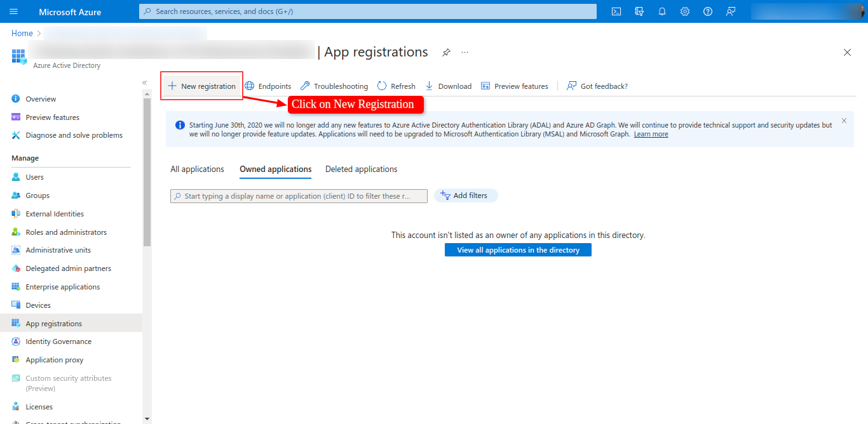The height and width of the screenshot is (424, 868).
Task: Click the info icon in the banner
Action: click(x=180, y=126)
